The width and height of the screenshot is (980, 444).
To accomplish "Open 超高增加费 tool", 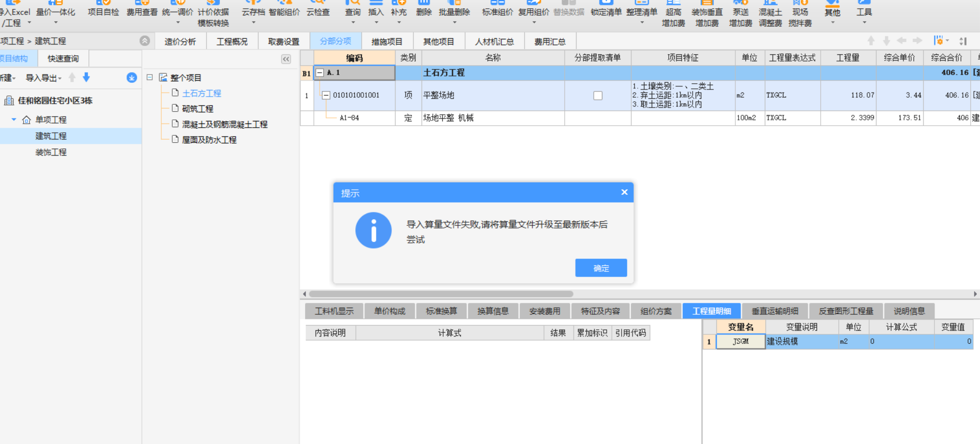I will pos(673,14).
